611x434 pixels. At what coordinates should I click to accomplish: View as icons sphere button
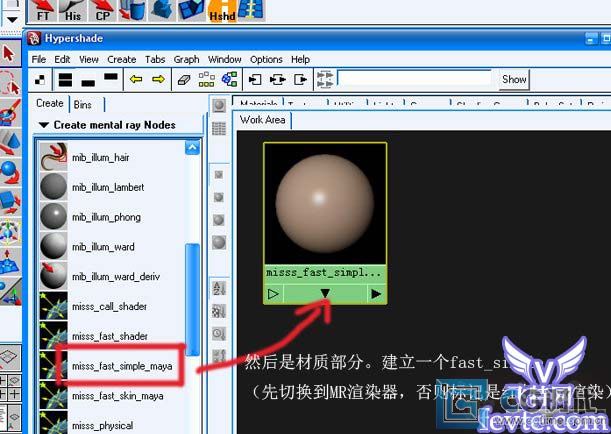(219, 105)
